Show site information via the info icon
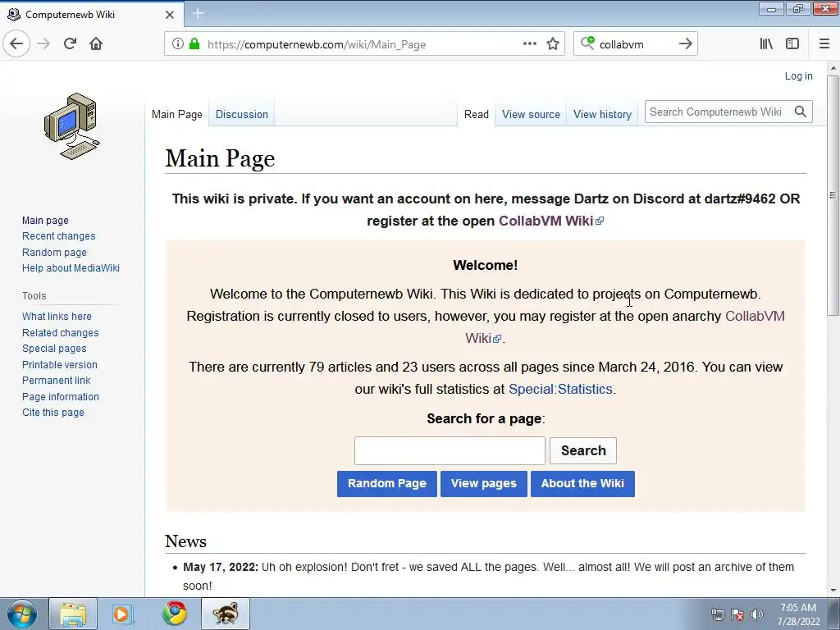The height and width of the screenshot is (630, 840). 178,44
